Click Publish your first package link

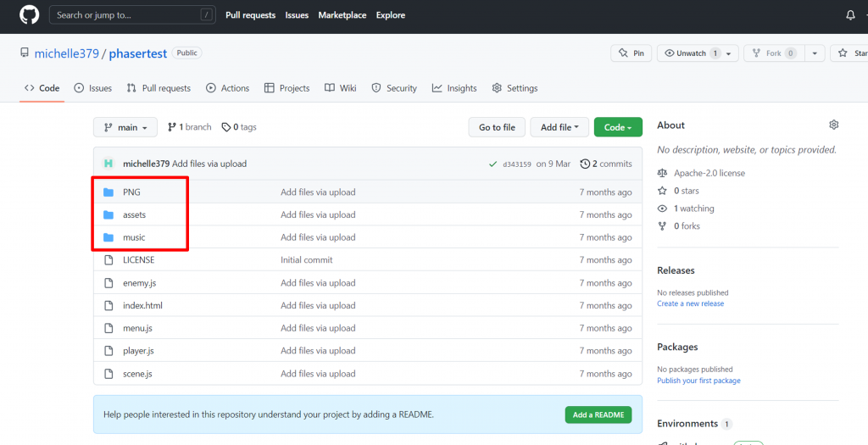click(698, 381)
